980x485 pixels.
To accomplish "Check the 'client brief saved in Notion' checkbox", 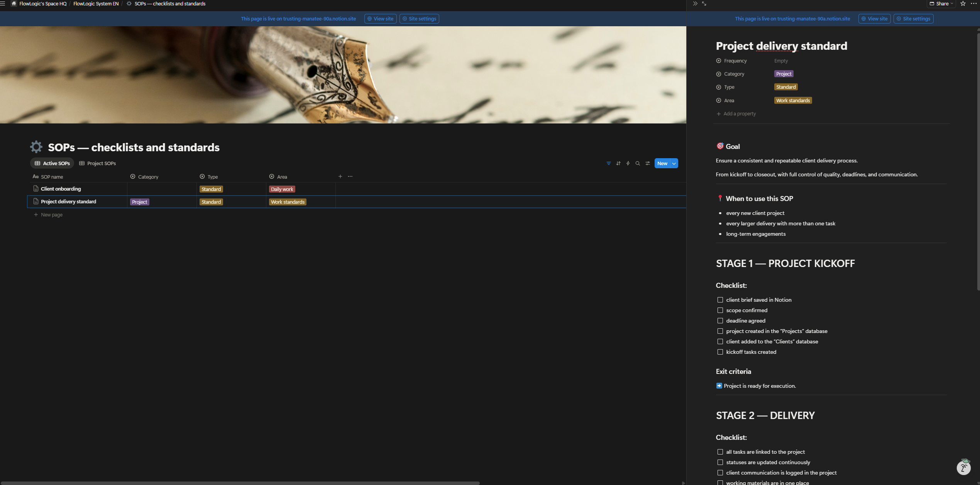I will click(x=720, y=300).
